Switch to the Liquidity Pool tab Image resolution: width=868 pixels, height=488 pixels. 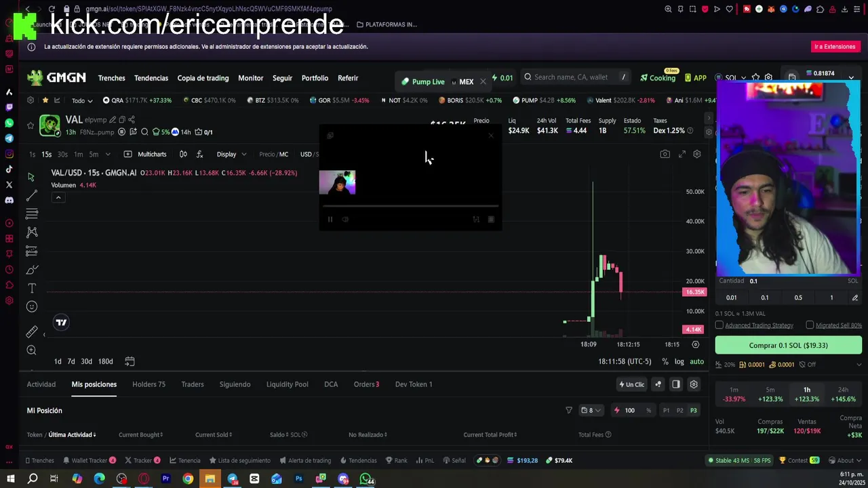click(x=287, y=384)
